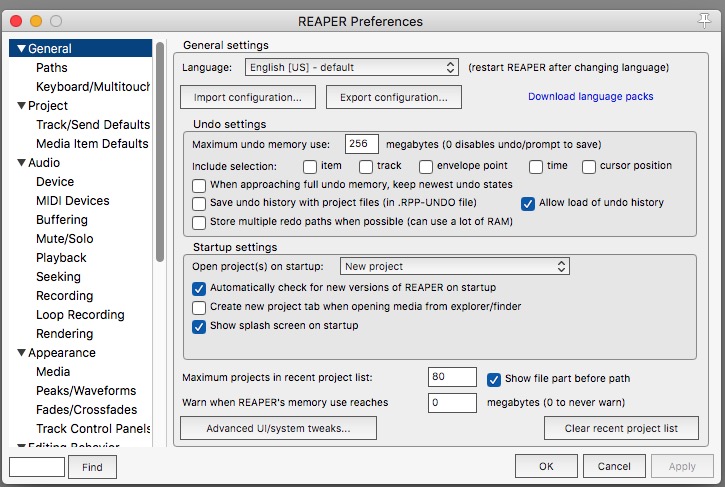725x487 pixels.
Task: Select Appearance in the tree
Action: 62,352
